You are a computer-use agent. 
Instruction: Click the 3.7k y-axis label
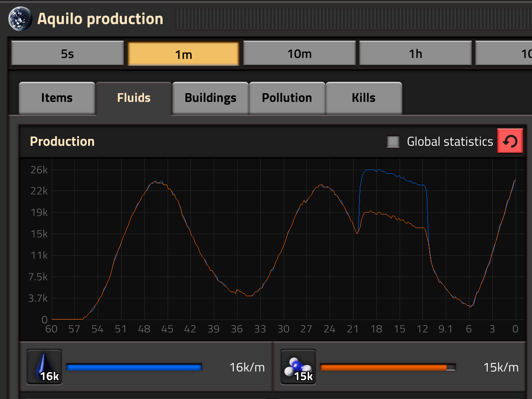tap(38, 298)
